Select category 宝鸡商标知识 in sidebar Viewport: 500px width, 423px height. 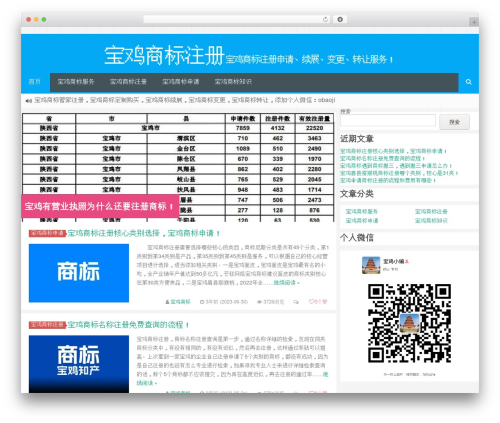point(431,220)
